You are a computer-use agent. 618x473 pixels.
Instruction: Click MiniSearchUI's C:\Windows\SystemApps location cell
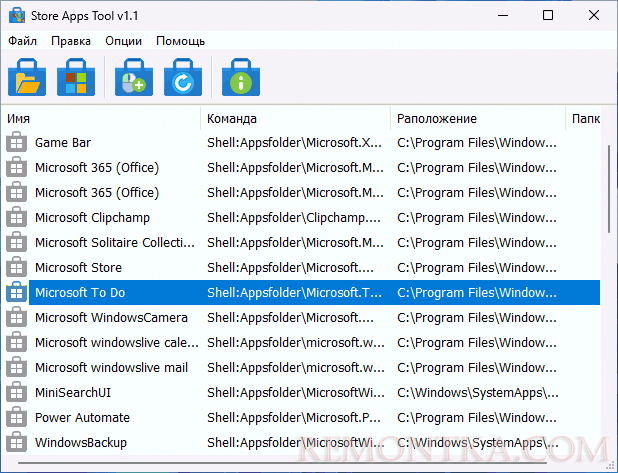(478, 393)
